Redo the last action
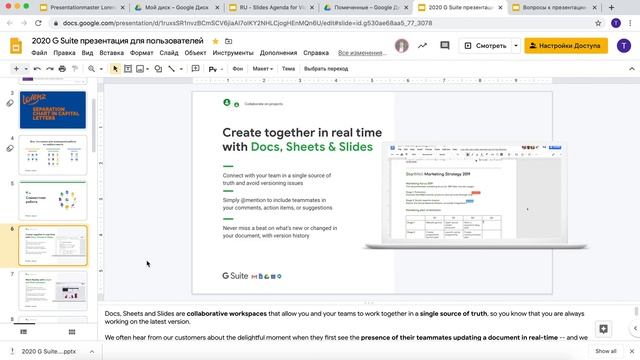 (50, 69)
